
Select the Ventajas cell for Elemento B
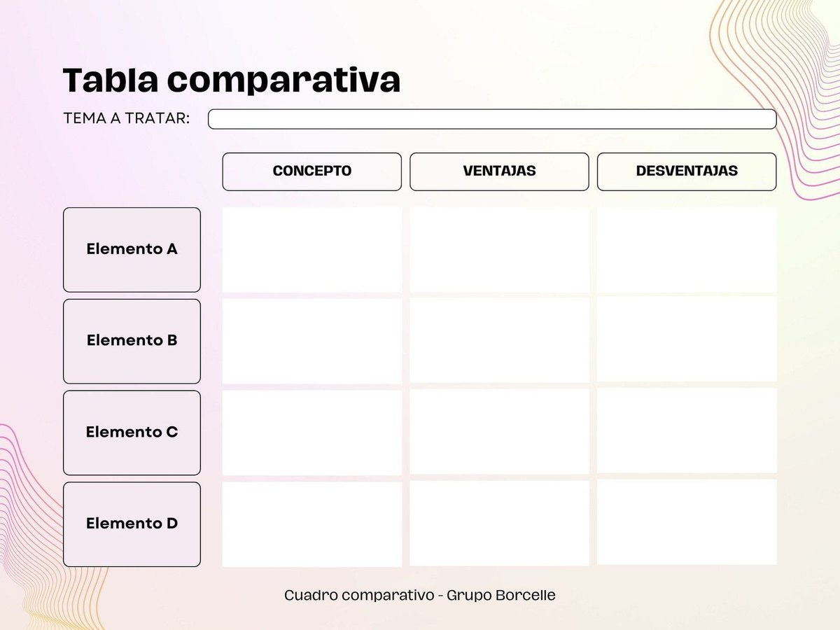(x=499, y=340)
